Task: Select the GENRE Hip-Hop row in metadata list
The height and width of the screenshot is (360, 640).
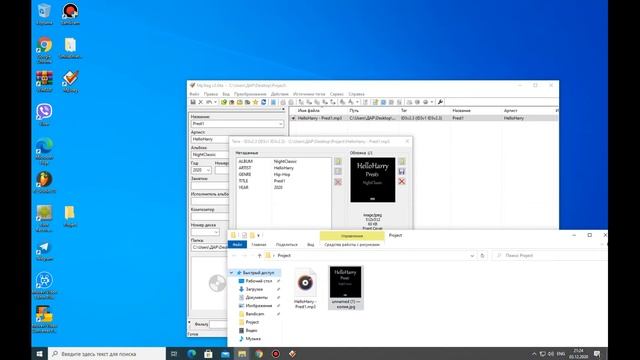Action: (x=284, y=174)
